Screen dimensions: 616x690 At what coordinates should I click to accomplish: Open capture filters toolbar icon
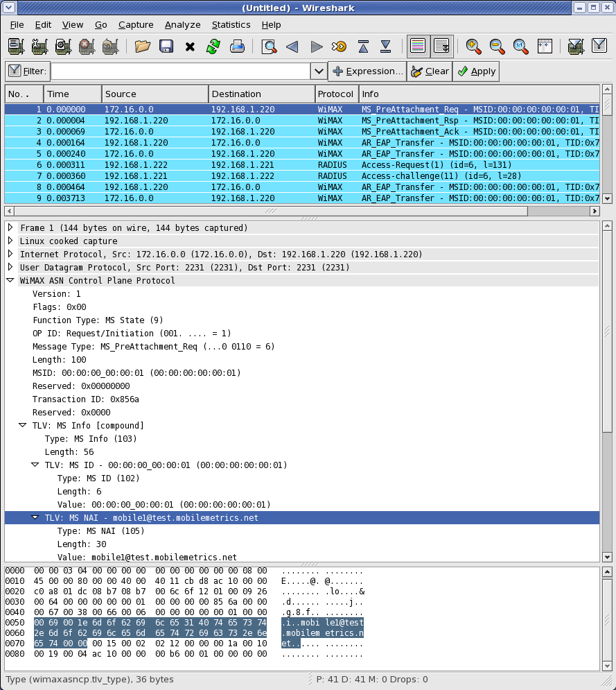[575, 46]
